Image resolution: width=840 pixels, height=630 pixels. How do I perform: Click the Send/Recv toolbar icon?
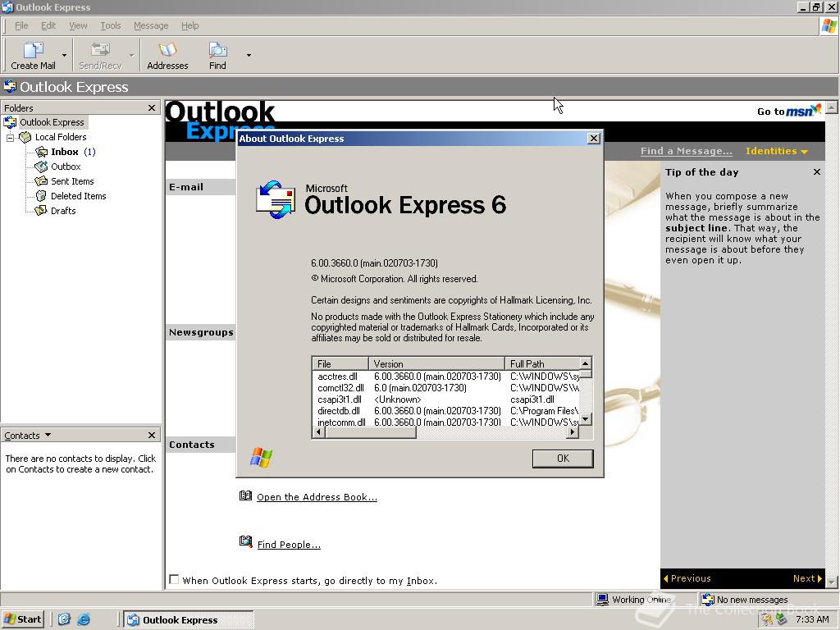[100, 56]
